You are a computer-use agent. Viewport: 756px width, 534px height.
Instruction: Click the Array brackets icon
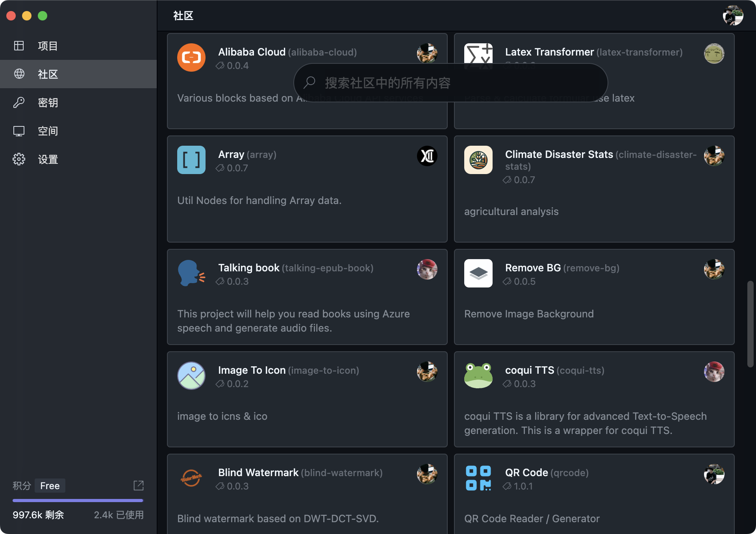click(191, 160)
